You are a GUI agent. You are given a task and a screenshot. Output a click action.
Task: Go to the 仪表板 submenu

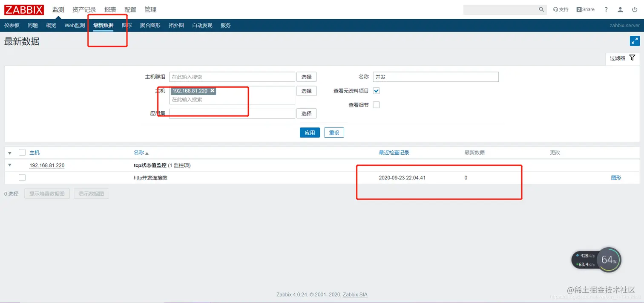[12, 26]
